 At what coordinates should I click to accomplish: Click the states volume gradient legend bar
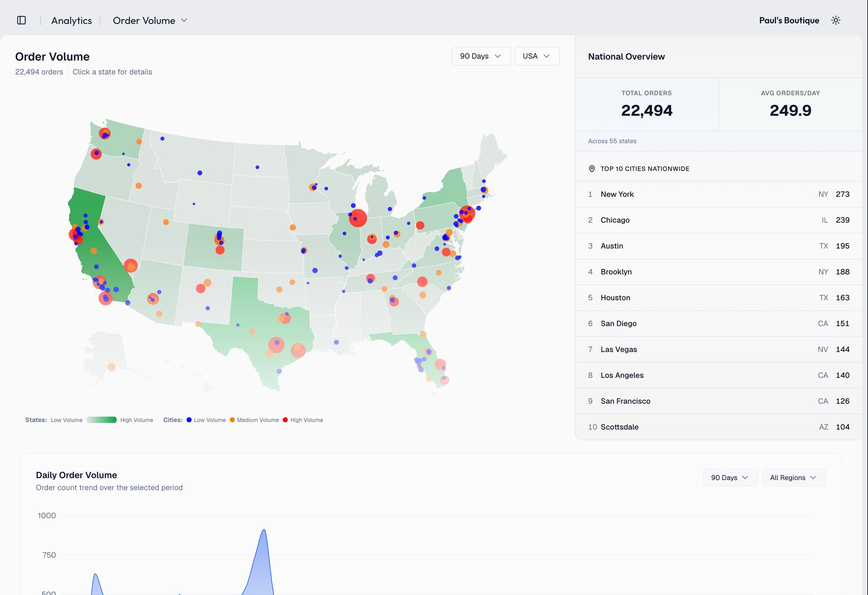coord(101,420)
